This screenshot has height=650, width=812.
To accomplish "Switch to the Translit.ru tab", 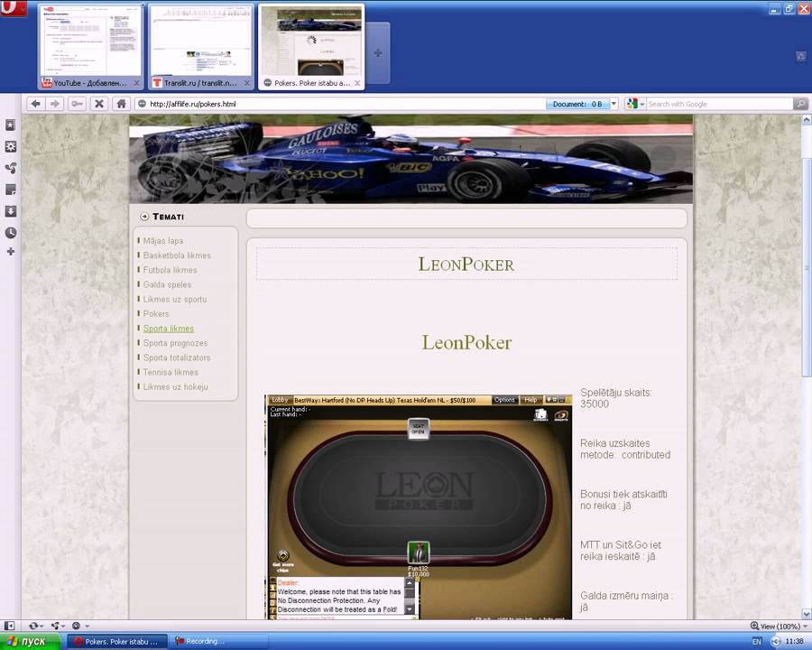I will [x=201, y=47].
